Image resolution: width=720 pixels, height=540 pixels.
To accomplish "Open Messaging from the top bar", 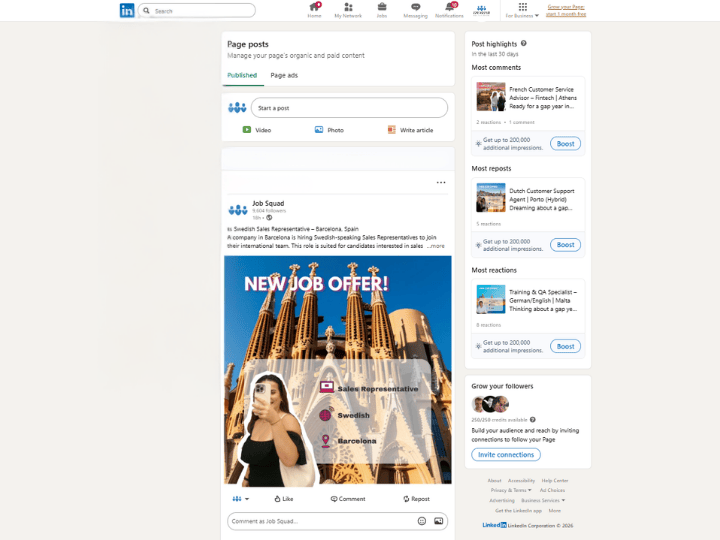I will pos(415,8).
